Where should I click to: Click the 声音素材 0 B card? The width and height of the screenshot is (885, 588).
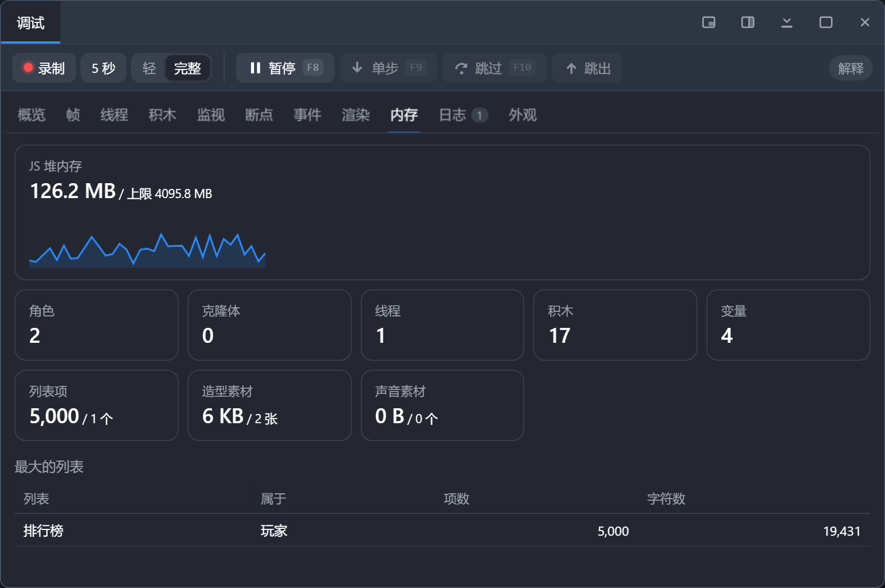tap(442, 405)
